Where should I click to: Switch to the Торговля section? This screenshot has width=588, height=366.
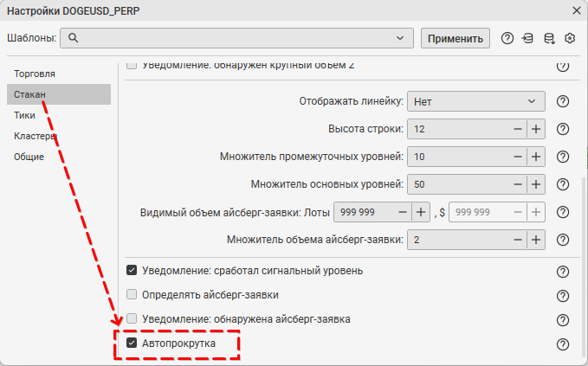tap(35, 74)
